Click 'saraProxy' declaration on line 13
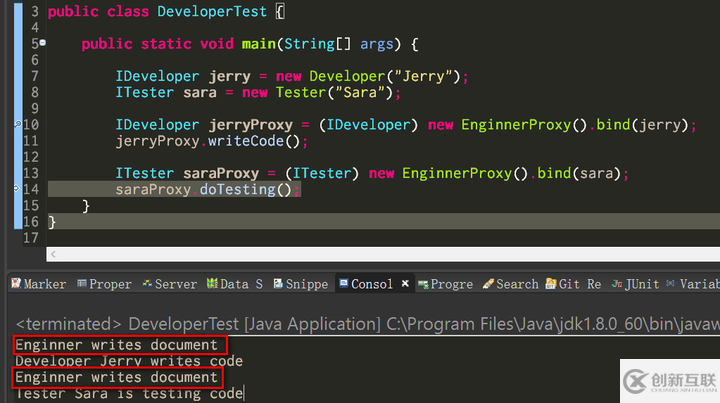720x403 pixels. click(221, 173)
